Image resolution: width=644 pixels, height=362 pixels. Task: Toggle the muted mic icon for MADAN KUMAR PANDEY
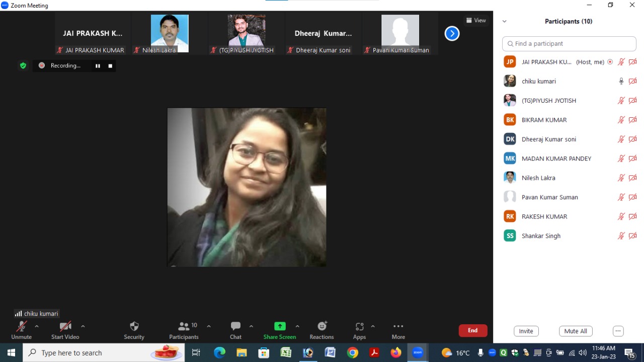coord(621,159)
